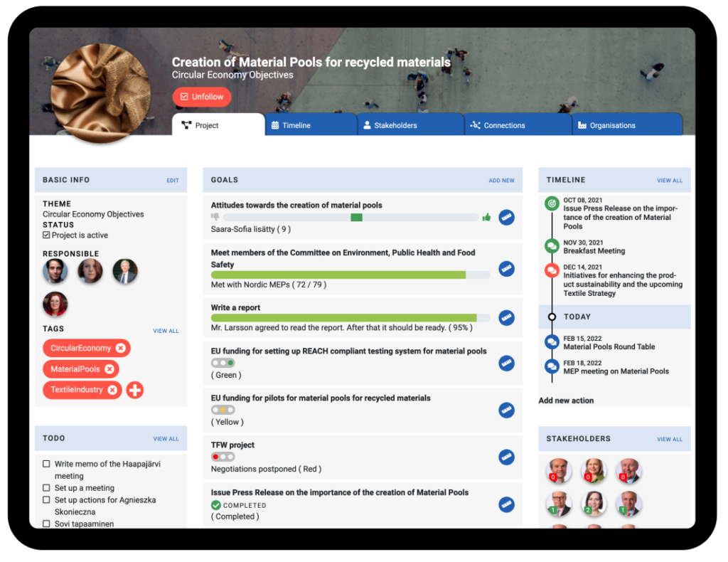The image size is (728, 562).
Task: Click the measure icon for Write a report
Action: 506,318
